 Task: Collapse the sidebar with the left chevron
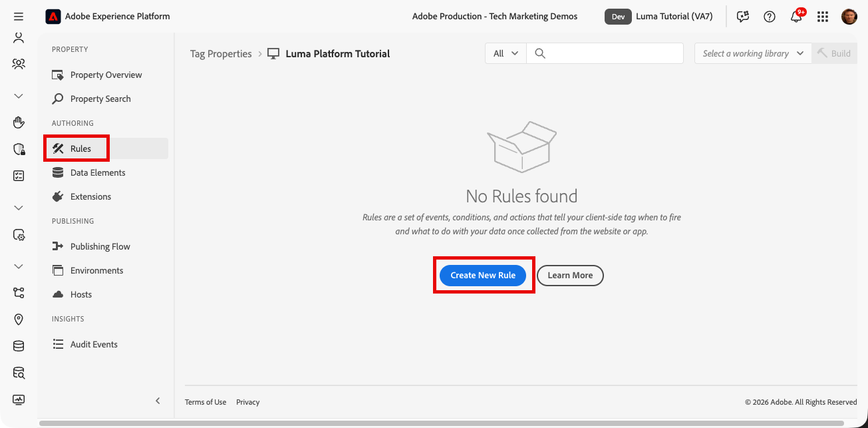(158, 401)
